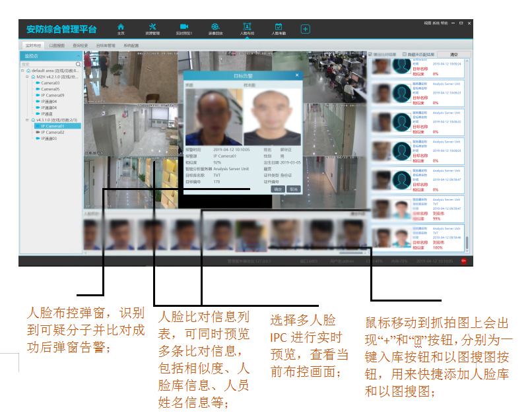Open the 资源管理 resource management icon
Screen dimensions: 532x419
click(152, 27)
